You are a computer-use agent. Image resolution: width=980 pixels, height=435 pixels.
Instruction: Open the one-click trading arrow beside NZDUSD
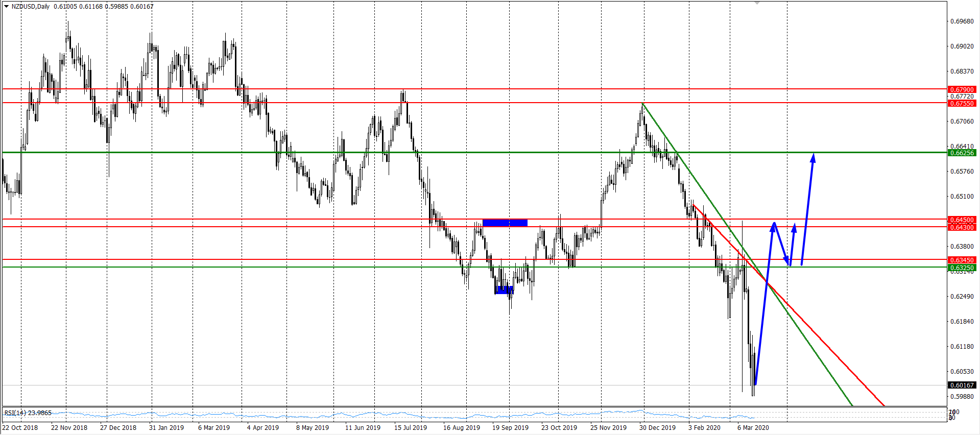click(6, 7)
